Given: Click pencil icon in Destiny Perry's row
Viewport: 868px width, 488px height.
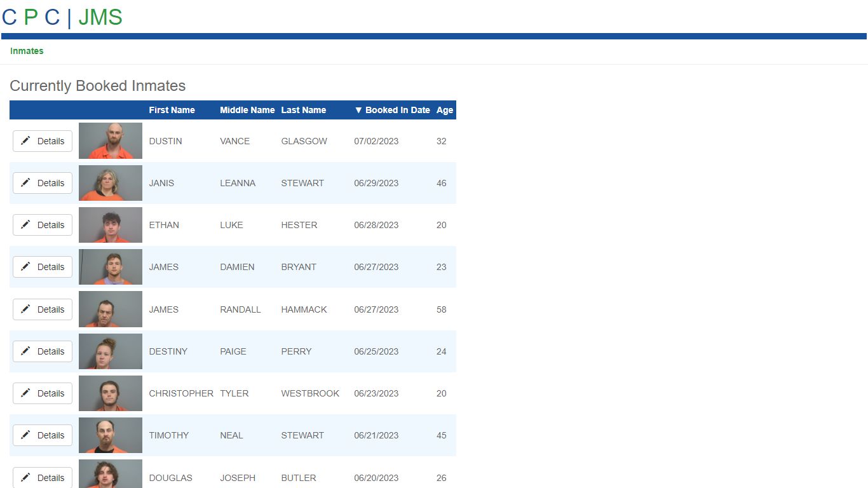Looking at the screenshot, I should pos(25,351).
